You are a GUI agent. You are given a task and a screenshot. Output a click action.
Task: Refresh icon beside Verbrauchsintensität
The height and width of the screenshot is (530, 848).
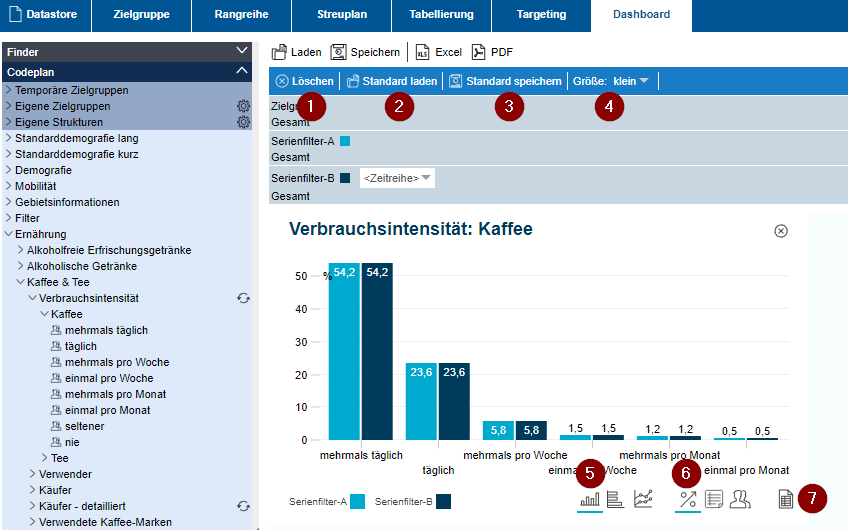pos(243,298)
